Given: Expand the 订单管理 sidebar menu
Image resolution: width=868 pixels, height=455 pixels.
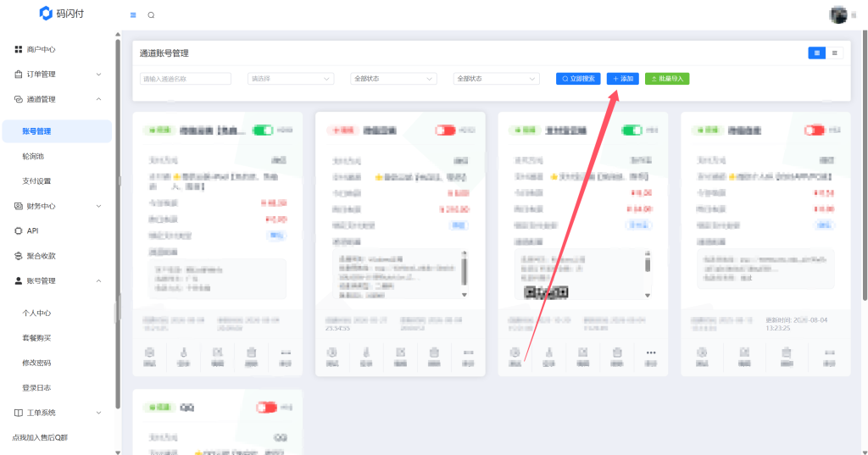Looking at the screenshot, I should 58,75.
